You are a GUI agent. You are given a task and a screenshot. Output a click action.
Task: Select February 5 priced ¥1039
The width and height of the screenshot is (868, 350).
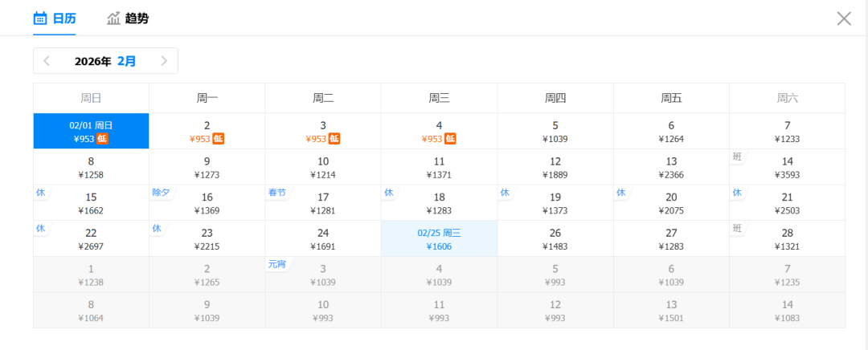coord(555,132)
